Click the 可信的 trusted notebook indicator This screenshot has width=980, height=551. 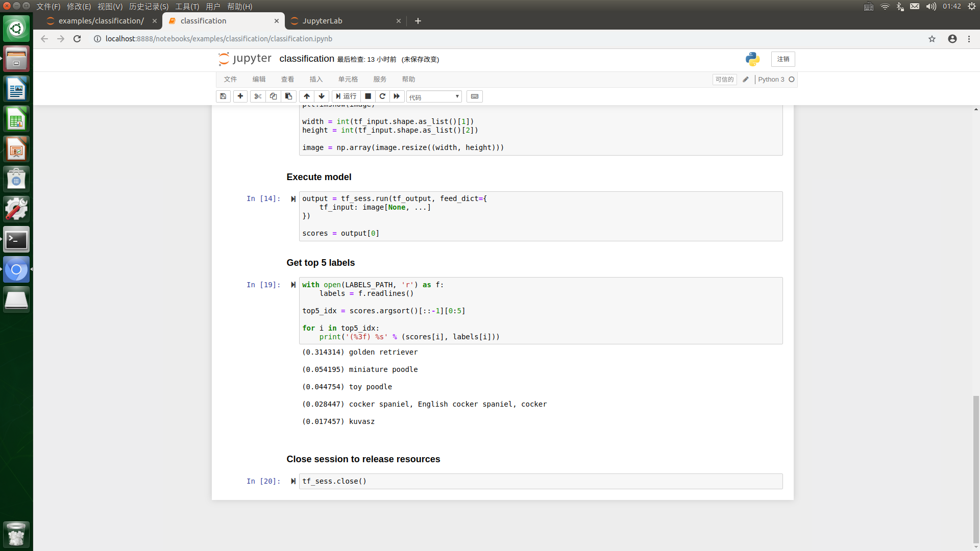pyautogui.click(x=724, y=79)
